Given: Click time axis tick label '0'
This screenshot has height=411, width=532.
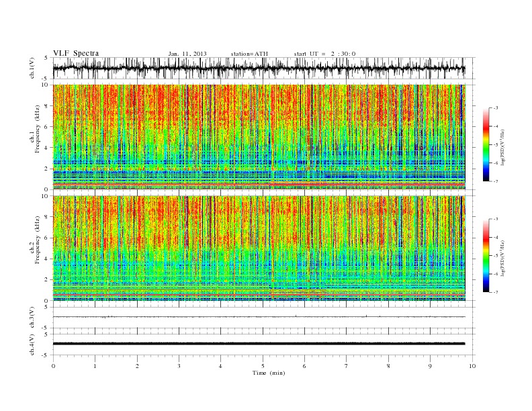Looking at the screenshot, I should (x=53, y=366).
